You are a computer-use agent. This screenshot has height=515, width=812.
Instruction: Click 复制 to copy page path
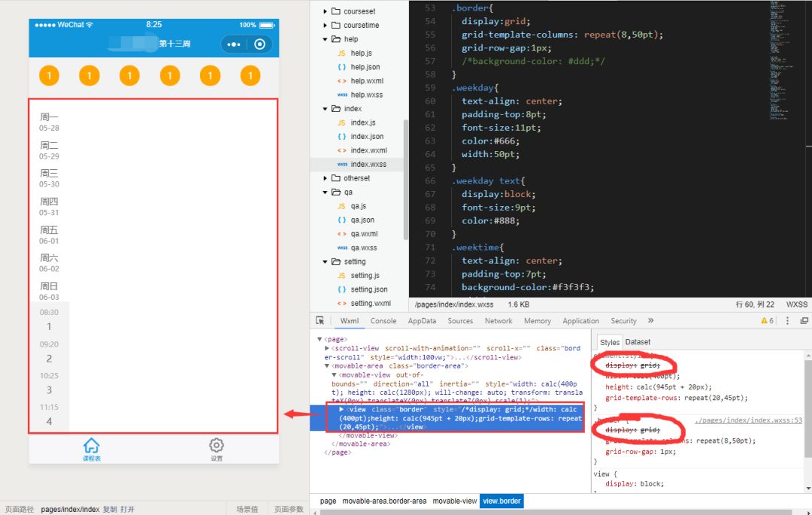click(110, 509)
